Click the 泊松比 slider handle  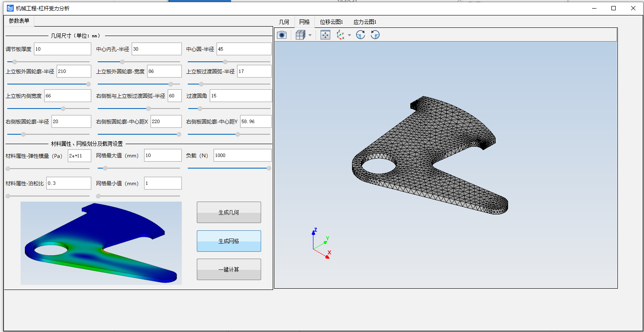click(x=8, y=196)
